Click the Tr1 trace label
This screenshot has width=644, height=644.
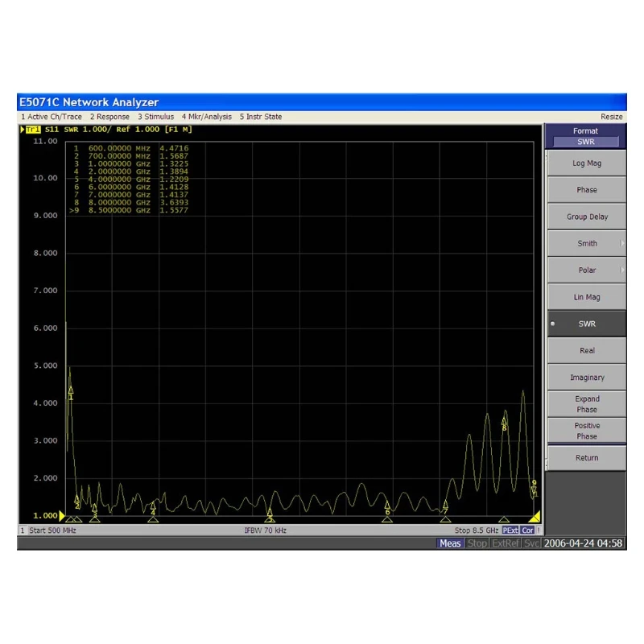pyautogui.click(x=33, y=130)
